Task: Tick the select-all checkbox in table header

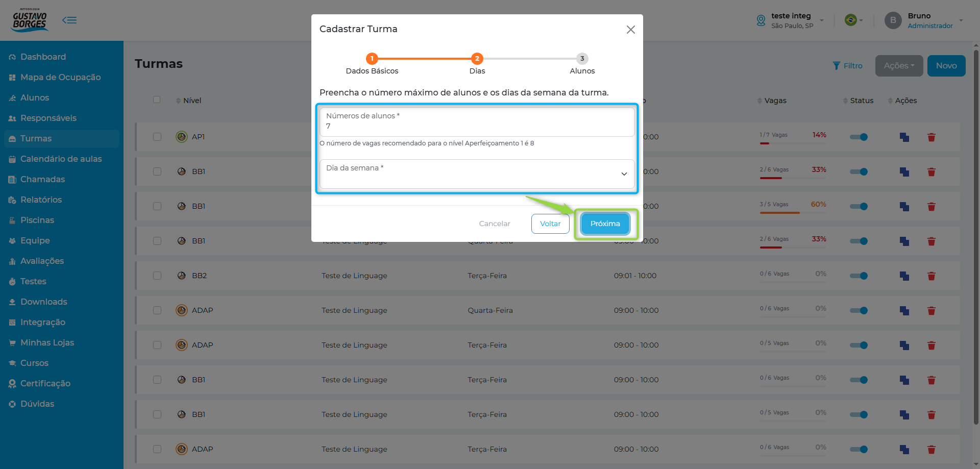Action: [157, 100]
